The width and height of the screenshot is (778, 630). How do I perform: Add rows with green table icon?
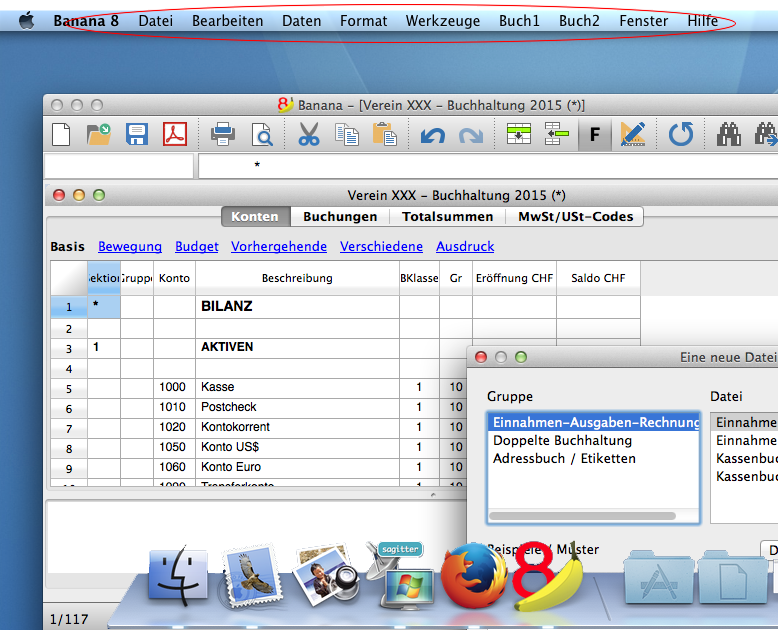click(519, 134)
